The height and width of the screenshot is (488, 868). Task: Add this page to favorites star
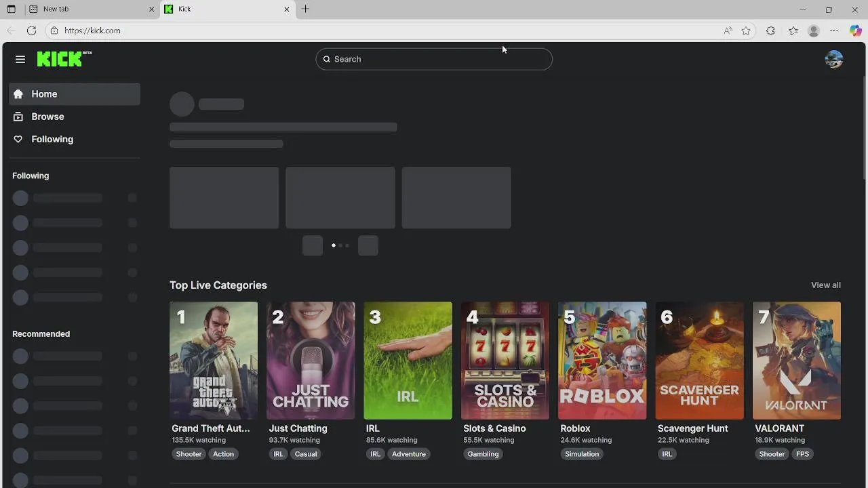coord(746,30)
